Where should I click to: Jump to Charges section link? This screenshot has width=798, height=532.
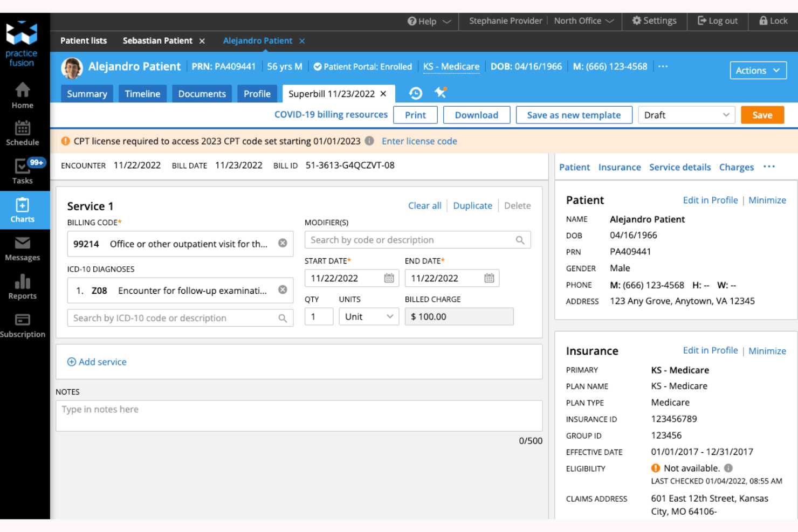[x=737, y=167]
